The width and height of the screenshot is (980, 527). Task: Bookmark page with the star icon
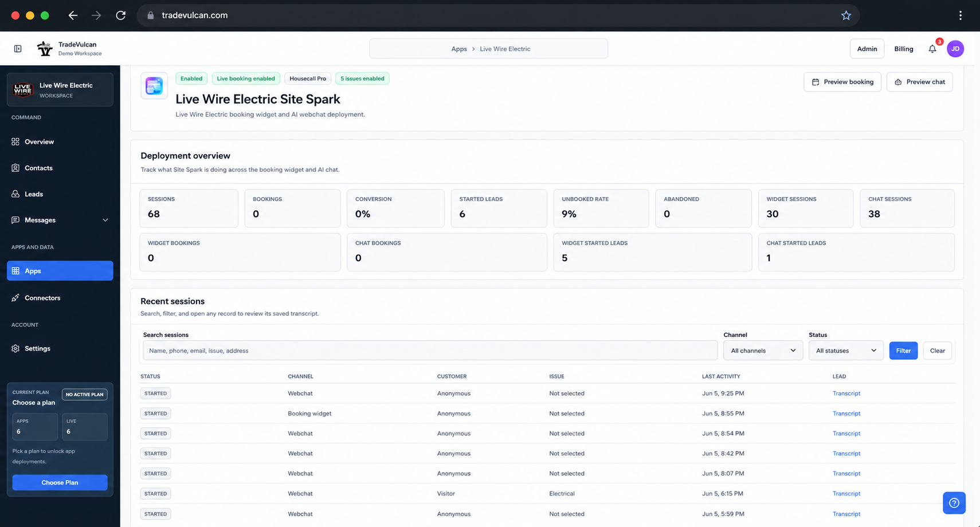846,15
